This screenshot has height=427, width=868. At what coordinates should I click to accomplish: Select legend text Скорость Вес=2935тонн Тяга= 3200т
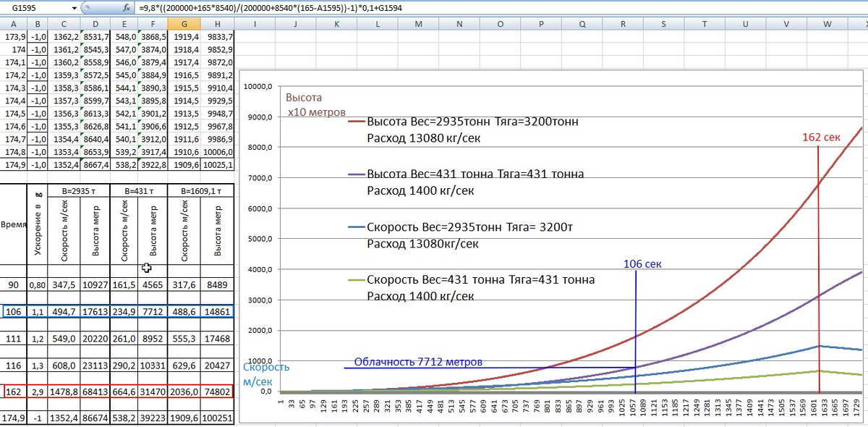point(470,227)
